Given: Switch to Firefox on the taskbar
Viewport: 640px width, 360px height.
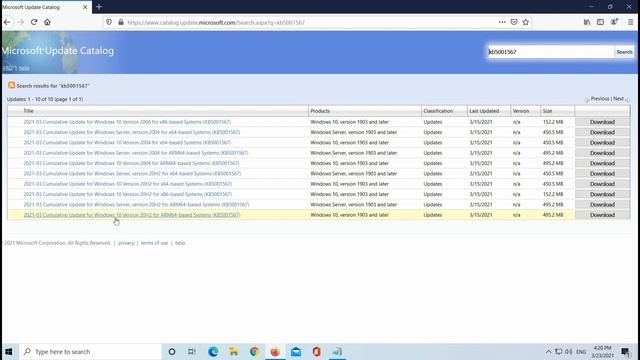Looking at the screenshot, I should click(x=275, y=351).
